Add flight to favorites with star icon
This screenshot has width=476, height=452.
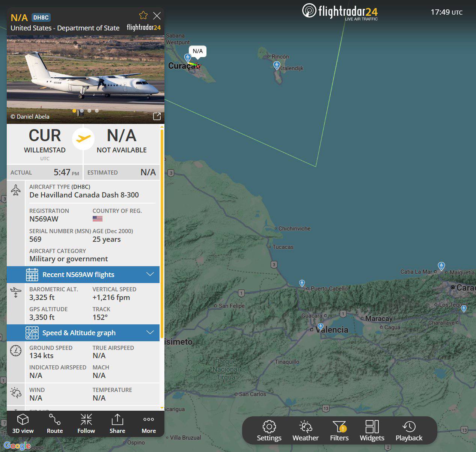click(x=143, y=15)
